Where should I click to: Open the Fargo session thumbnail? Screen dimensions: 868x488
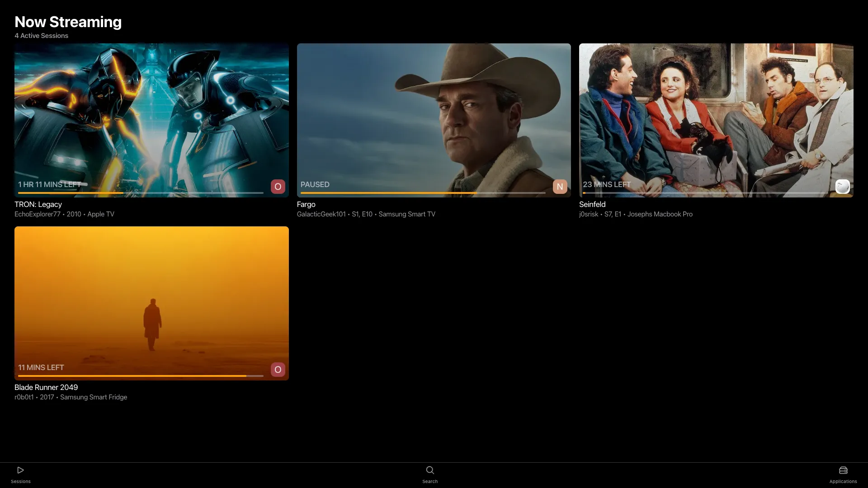click(x=434, y=113)
